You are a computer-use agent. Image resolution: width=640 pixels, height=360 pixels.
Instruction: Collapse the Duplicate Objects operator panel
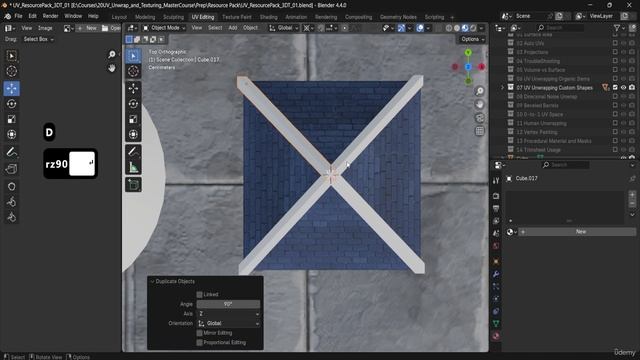tap(152, 281)
